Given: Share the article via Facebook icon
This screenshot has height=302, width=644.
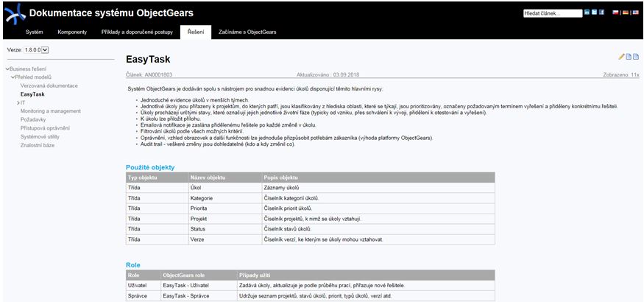Looking at the screenshot, I should (601, 13).
